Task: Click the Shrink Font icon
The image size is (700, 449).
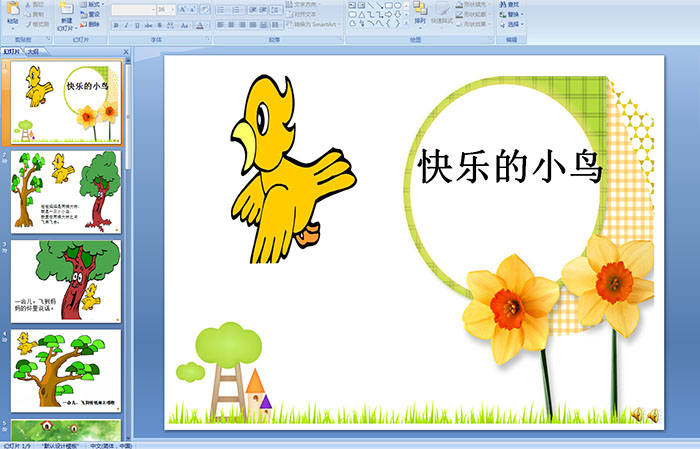Action: coord(193,9)
